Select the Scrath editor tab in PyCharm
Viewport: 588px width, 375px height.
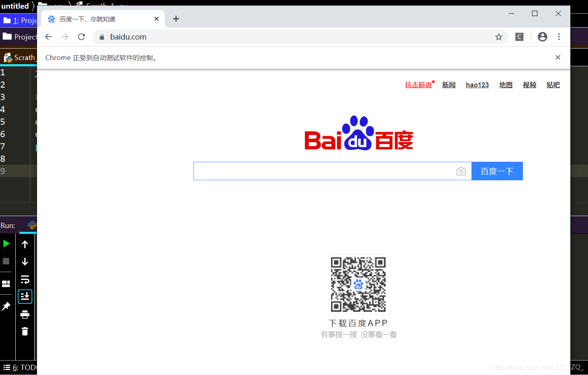click(19, 58)
